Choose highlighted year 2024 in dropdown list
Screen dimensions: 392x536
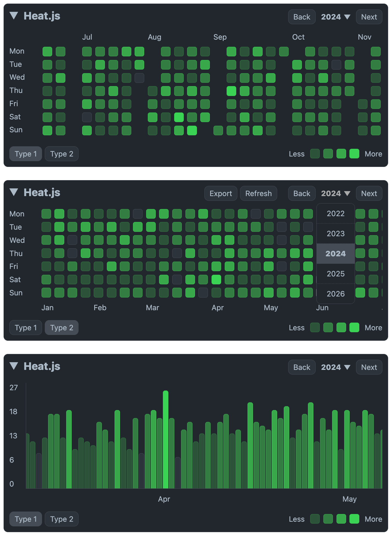336,254
